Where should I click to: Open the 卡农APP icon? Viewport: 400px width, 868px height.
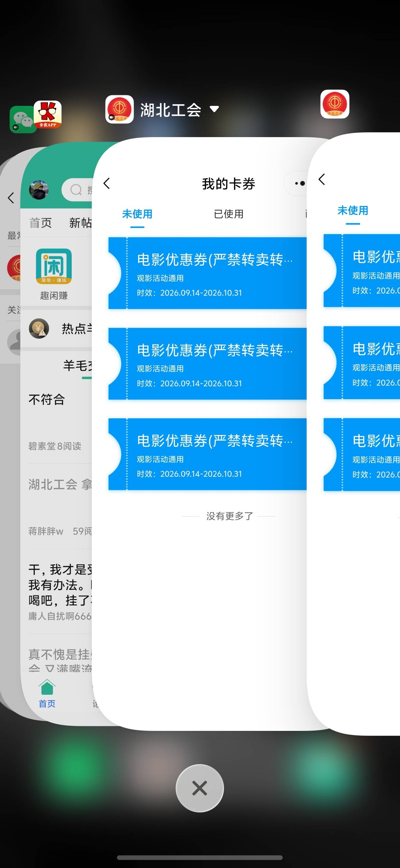48,115
